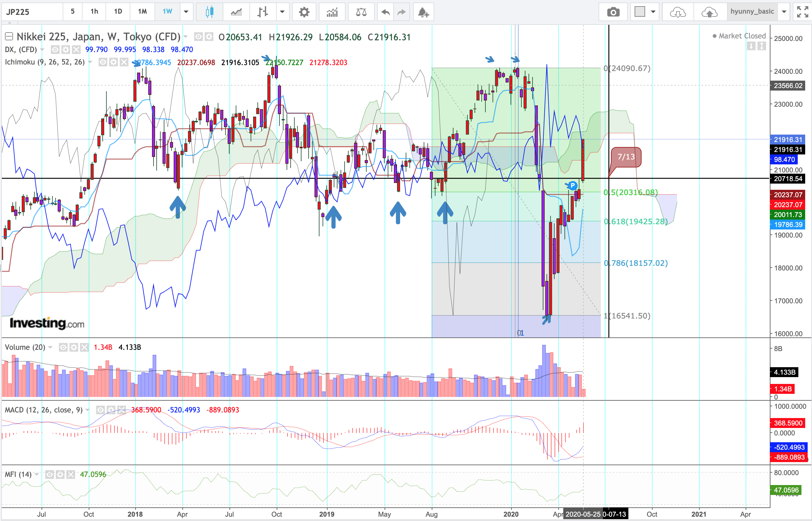
Task: Open the bar style dropdown arrow
Action: [x=282, y=11]
